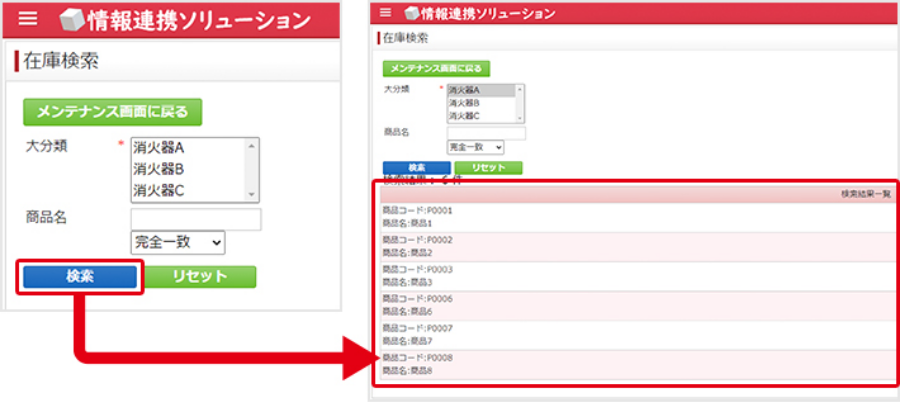Click 商品名 label in left screen
The image size is (900, 402).
(46, 217)
